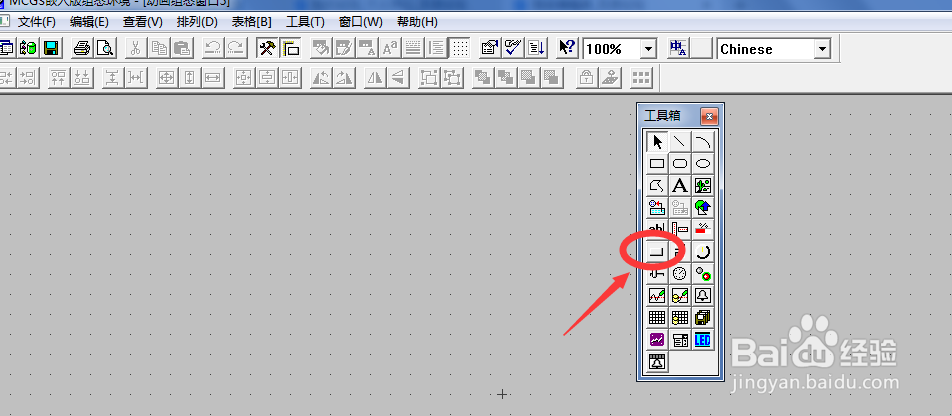Click the Print icon in toolbar

click(82, 48)
